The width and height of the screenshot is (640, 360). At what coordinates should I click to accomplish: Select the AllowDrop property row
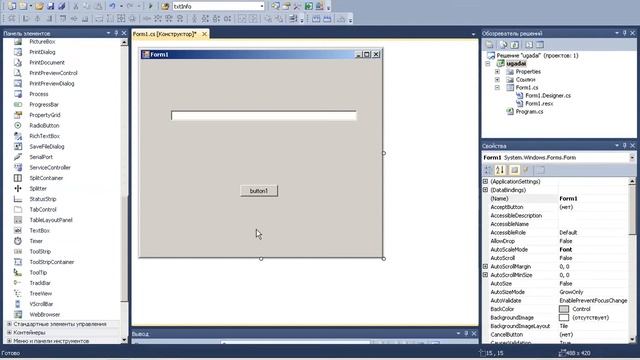pos(555,241)
